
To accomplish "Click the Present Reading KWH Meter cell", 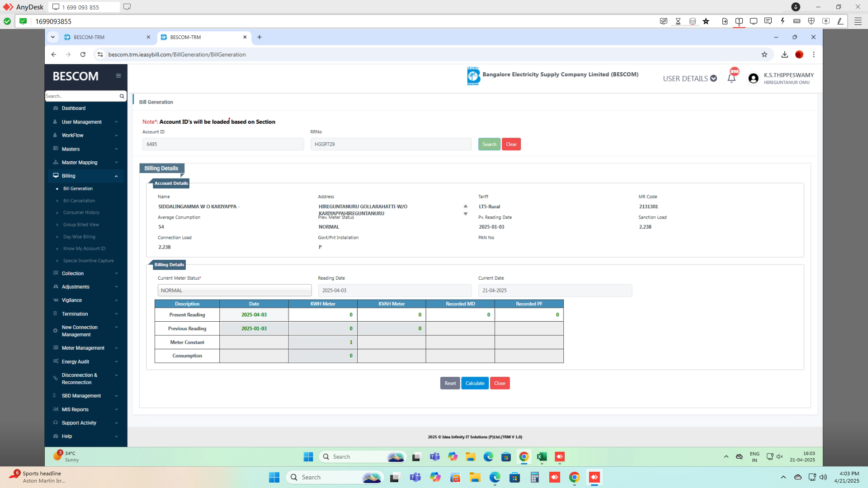I will click(x=323, y=315).
